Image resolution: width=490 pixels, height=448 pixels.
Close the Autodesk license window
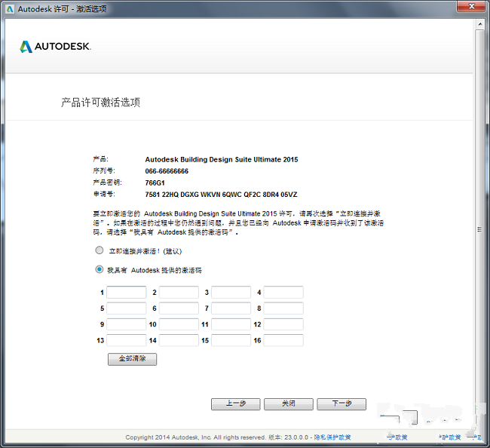point(472,7)
